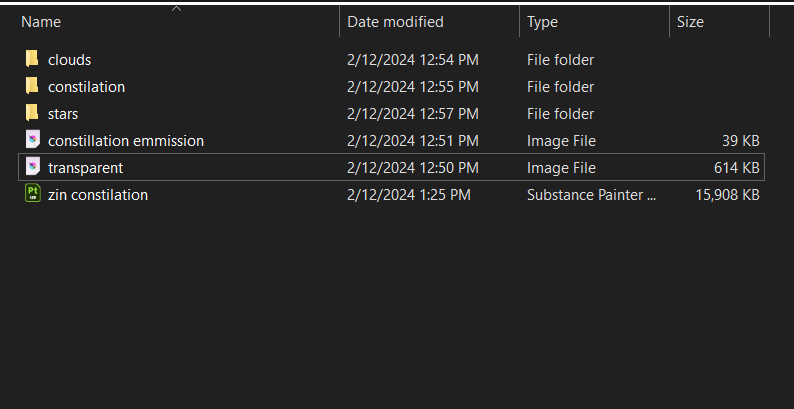Sort by the Type column header
794x409 pixels.
coord(542,22)
